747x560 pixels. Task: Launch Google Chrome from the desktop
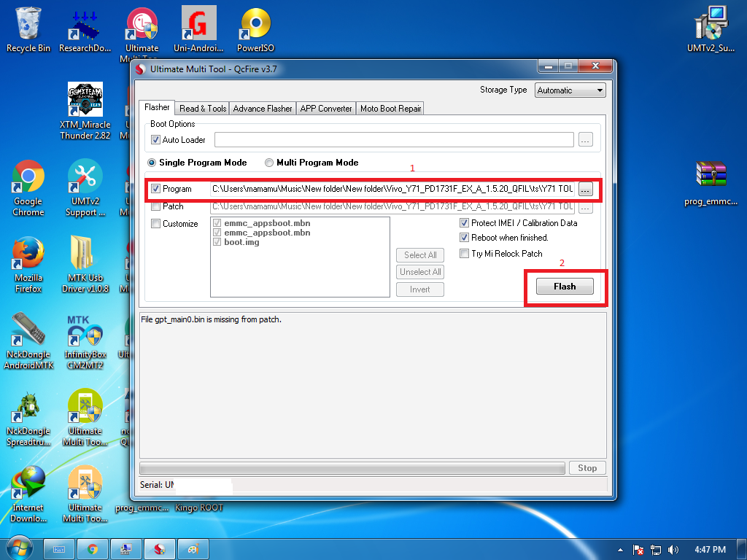pos(28,188)
